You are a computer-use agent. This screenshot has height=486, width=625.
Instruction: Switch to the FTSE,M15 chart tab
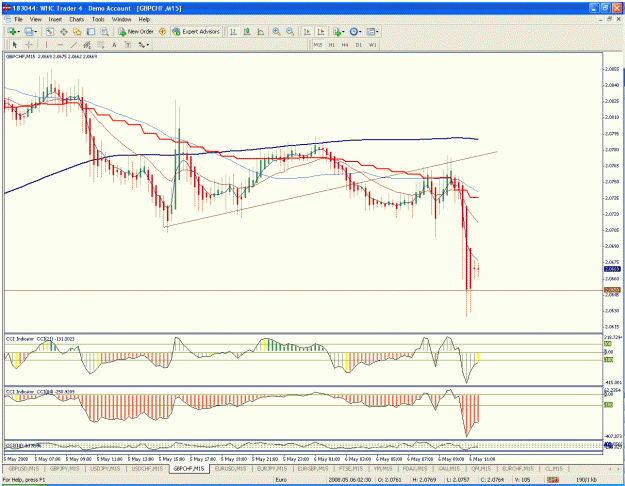tap(350, 469)
